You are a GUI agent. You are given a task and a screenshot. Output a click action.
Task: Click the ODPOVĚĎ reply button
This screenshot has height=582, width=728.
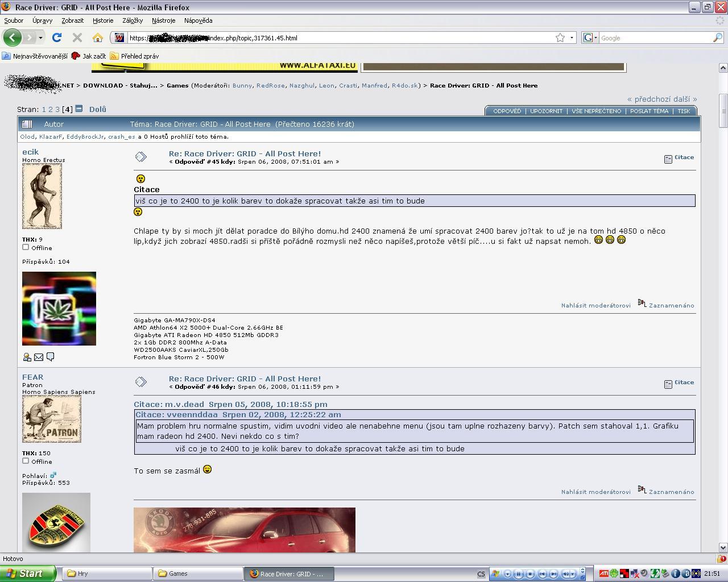tap(507, 111)
